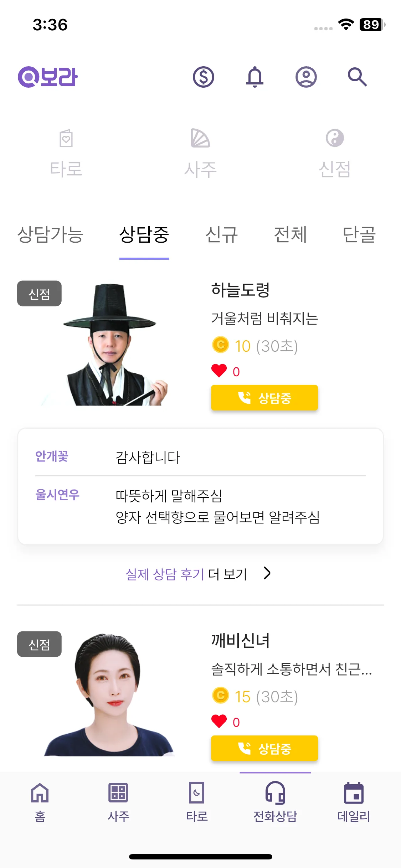Switch to the 신규 tab

tap(221, 235)
